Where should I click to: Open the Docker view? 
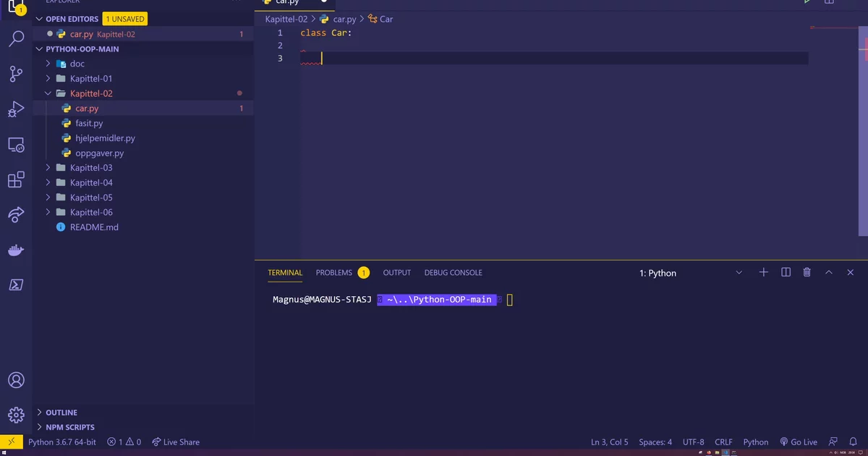click(x=16, y=250)
